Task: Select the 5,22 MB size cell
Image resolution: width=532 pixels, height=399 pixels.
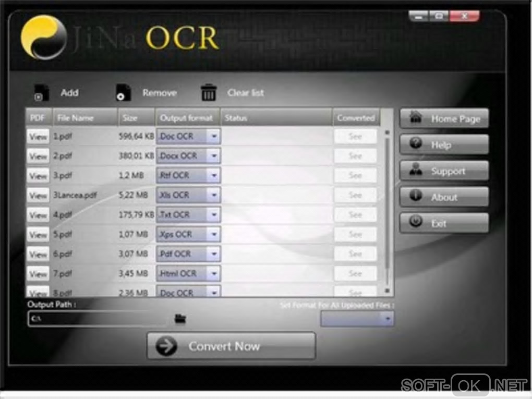Action: point(134,196)
